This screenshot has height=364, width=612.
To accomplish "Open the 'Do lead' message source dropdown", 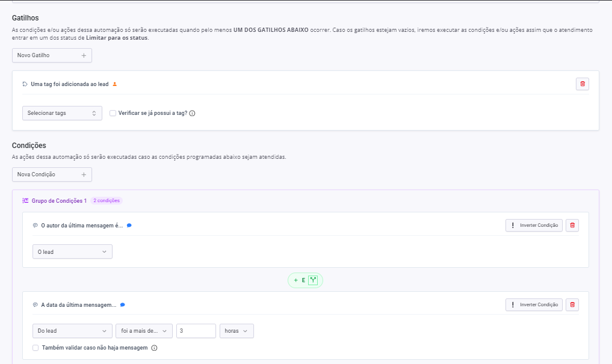I will coord(72,331).
